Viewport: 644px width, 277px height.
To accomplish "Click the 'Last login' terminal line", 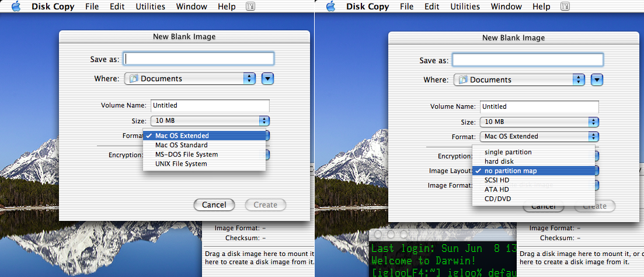I will pyautogui.click(x=444, y=248).
